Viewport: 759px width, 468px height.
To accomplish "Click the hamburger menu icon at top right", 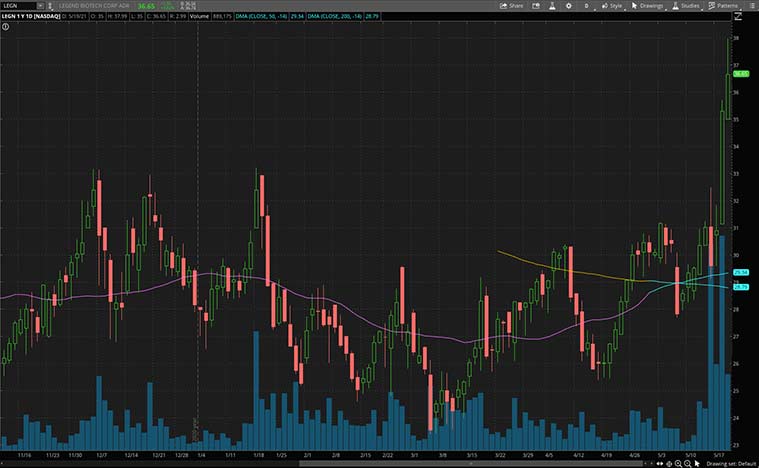I will 752,5.
